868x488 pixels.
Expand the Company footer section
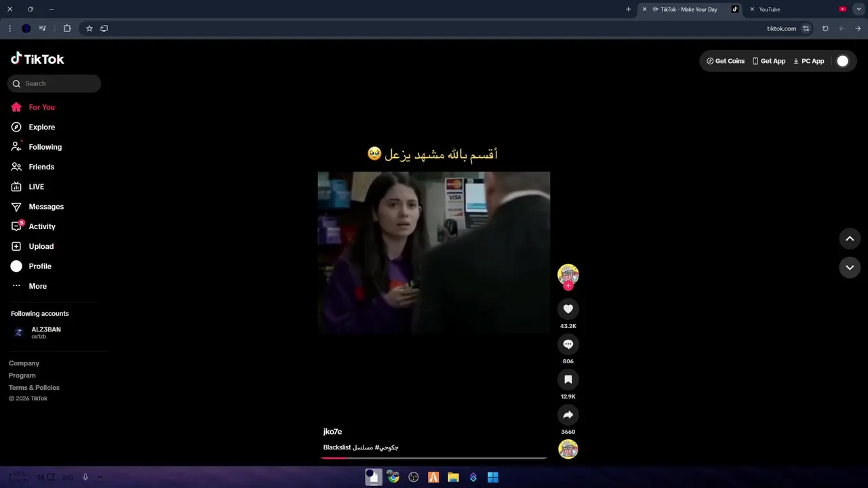coord(24,363)
